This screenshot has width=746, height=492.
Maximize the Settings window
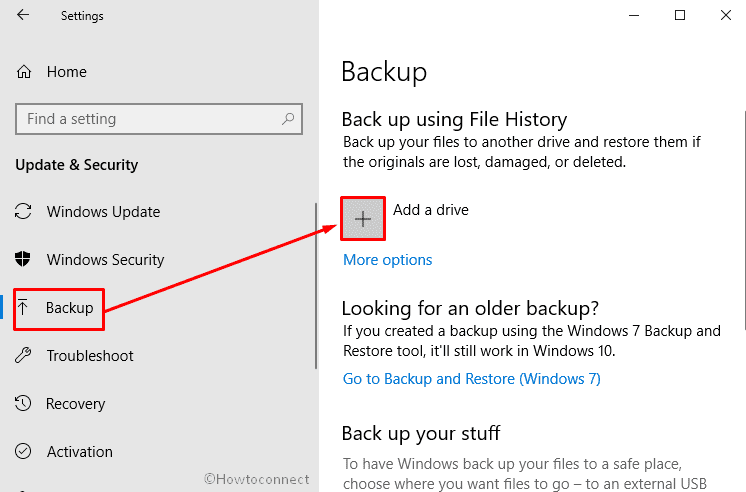(680, 15)
